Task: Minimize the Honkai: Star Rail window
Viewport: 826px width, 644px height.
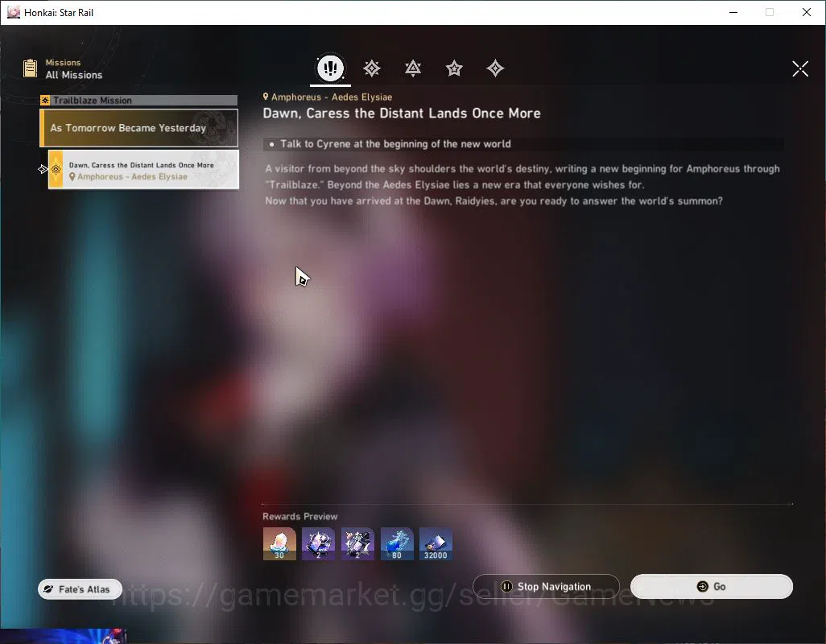Action: pyautogui.click(x=733, y=12)
